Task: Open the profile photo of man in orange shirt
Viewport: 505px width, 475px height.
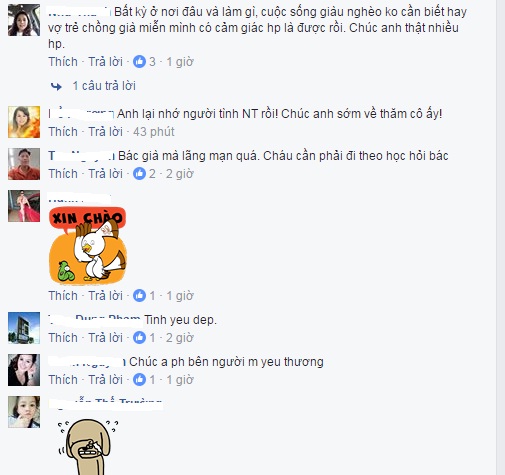Action: (24, 164)
